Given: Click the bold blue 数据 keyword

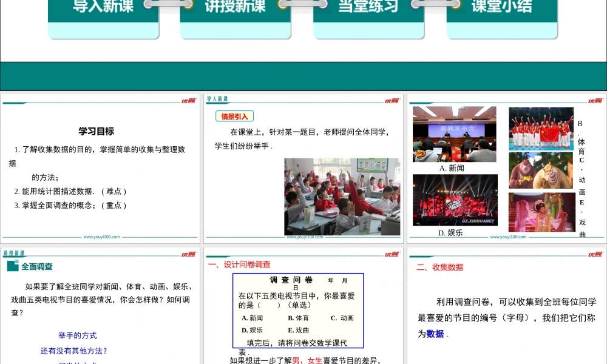Looking at the screenshot, I should pos(435,334).
